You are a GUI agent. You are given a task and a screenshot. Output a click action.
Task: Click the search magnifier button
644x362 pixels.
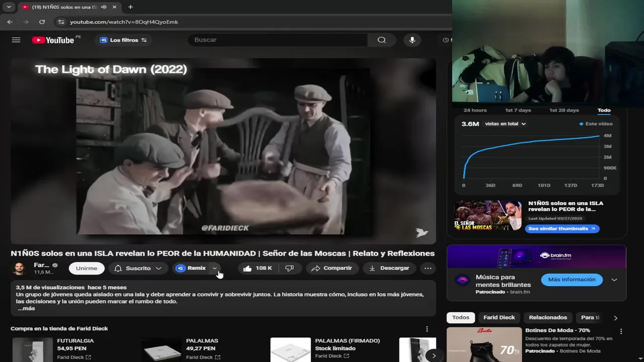381,40
